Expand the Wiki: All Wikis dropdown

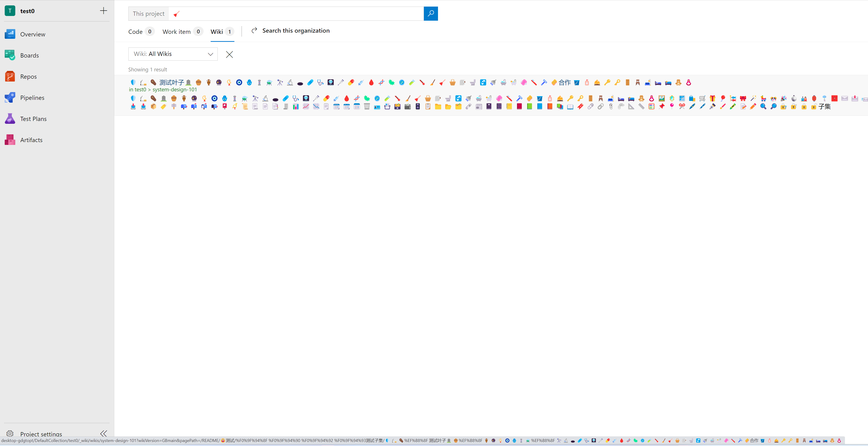(x=173, y=54)
